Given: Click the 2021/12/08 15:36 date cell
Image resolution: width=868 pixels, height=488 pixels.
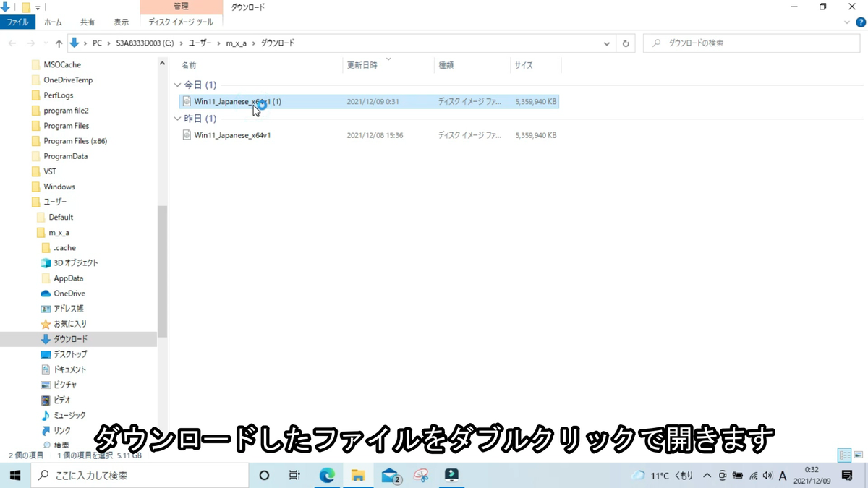Looking at the screenshot, I should 375,135.
